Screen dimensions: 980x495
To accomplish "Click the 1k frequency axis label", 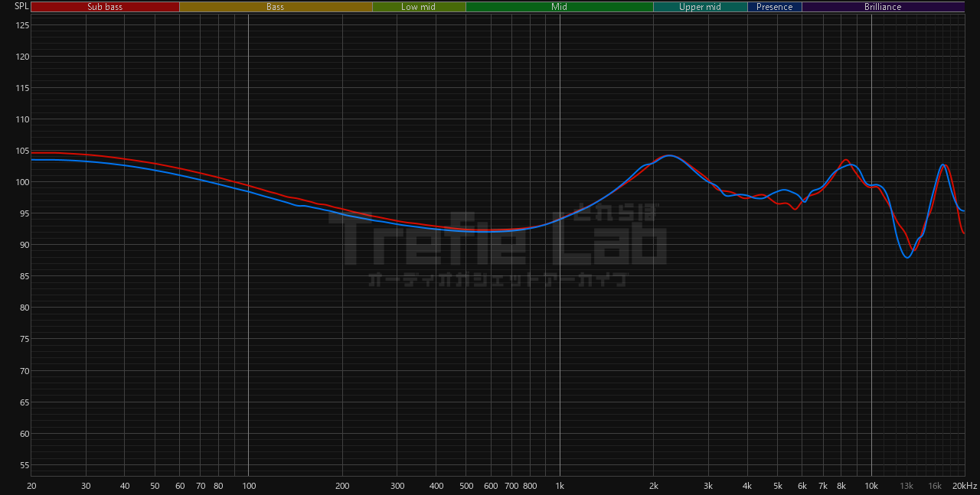I will [x=560, y=487].
